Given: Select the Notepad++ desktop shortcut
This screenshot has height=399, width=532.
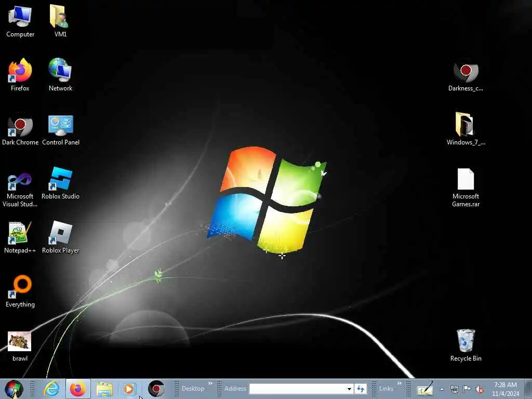Looking at the screenshot, I should (20, 237).
